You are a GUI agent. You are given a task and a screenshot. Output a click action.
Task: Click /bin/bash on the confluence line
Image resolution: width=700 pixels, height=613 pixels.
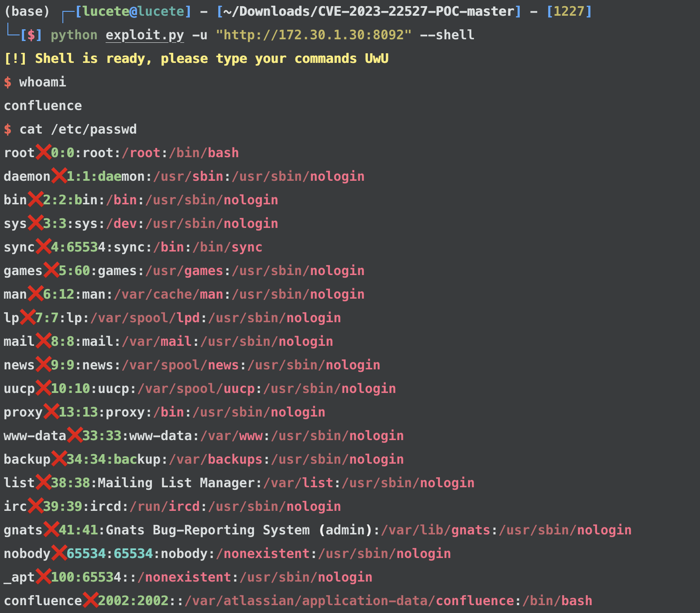557,601
